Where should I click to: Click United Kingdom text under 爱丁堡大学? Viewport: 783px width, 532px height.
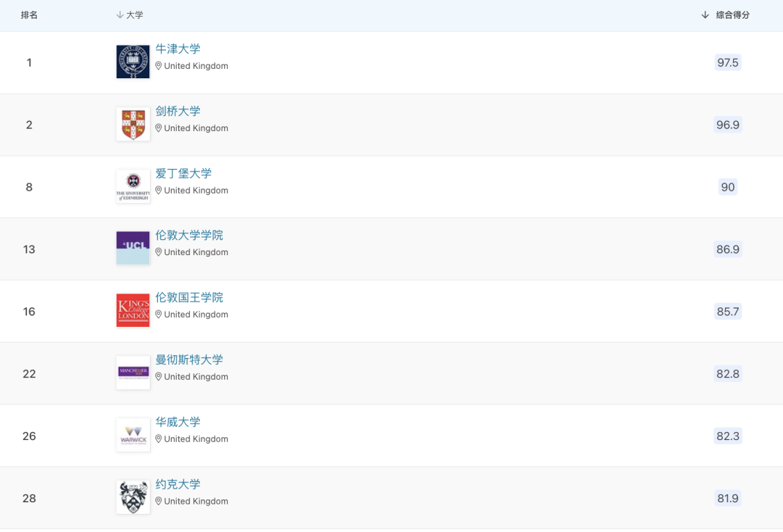tap(196, 191)
